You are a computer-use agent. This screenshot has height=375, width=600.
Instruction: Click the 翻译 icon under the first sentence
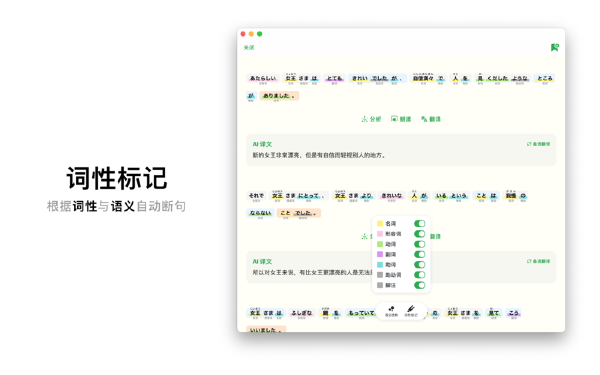point(424,119)
